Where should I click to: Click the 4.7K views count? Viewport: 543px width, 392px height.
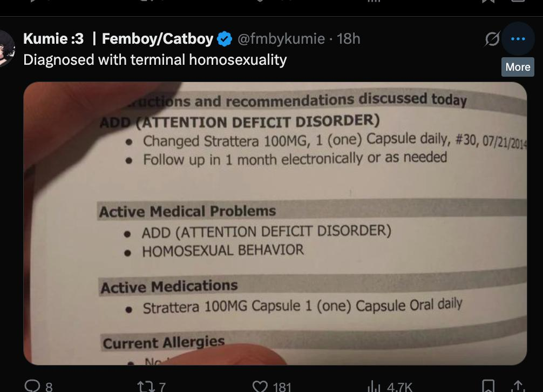coord(399,387)
